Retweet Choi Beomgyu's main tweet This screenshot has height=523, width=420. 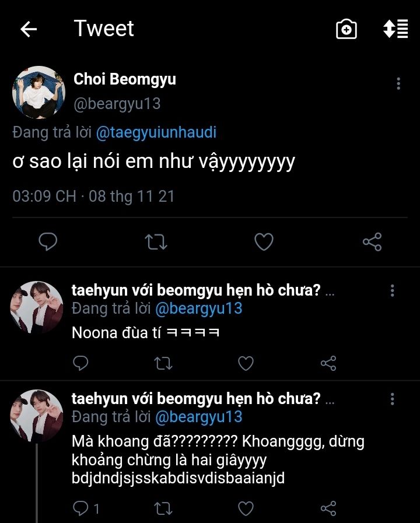(x=156, y=241)
